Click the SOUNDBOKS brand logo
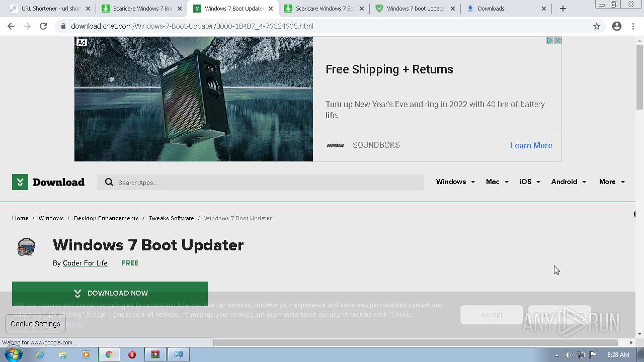The image size is (644, 362). (336, 145)
